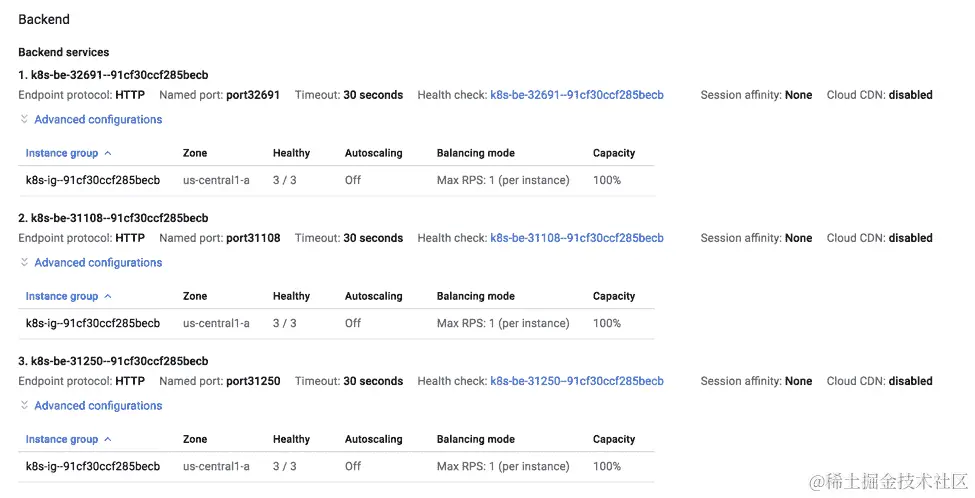Click sort arrow in first table header

click(108, 153)
